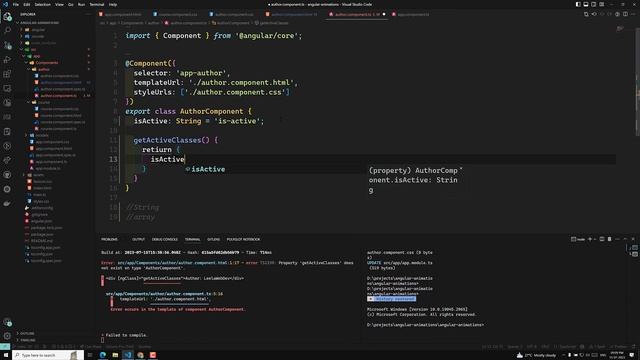Switch to the POLYGLOT NOTEBOOK panel tab
The image size is (640, 360).
[x=243, y=240]
